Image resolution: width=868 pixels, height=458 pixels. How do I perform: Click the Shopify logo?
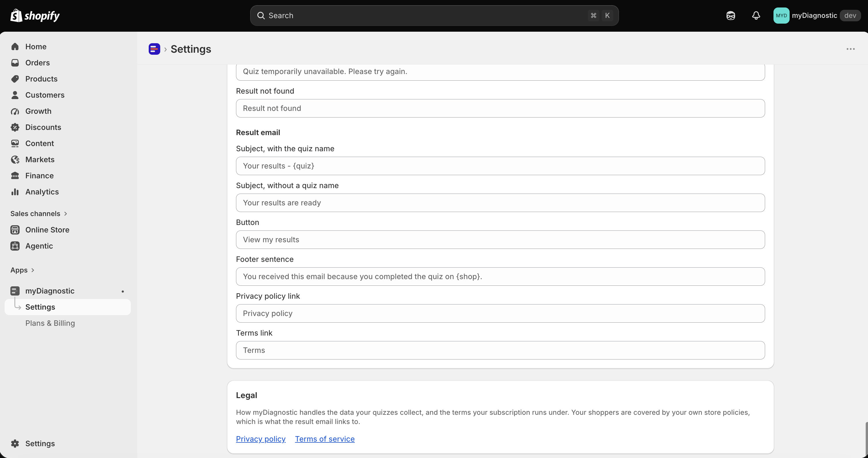click(35, 16)
